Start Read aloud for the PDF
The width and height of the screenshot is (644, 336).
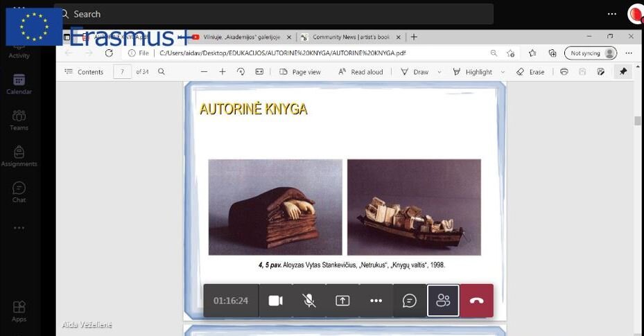[360, 72]
